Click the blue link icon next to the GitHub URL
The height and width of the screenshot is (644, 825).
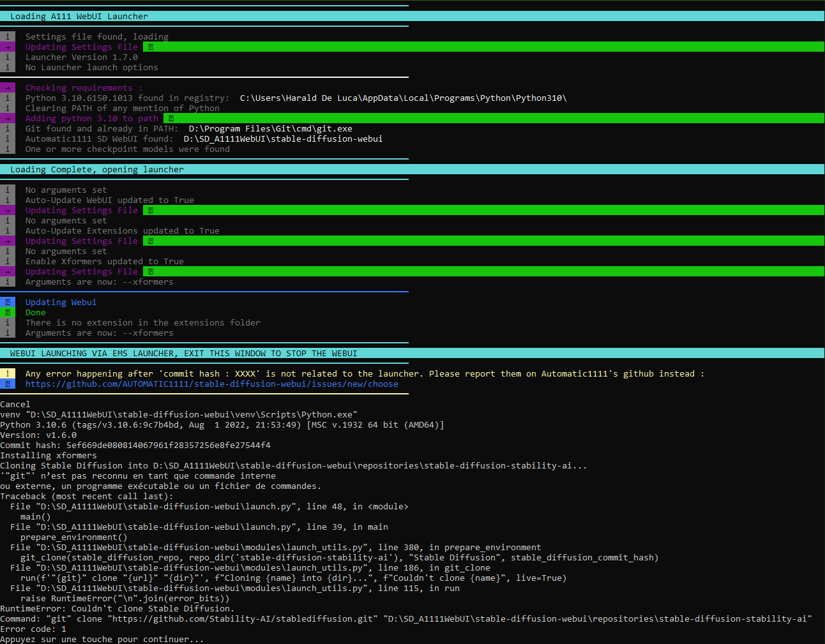coord(8,384)
